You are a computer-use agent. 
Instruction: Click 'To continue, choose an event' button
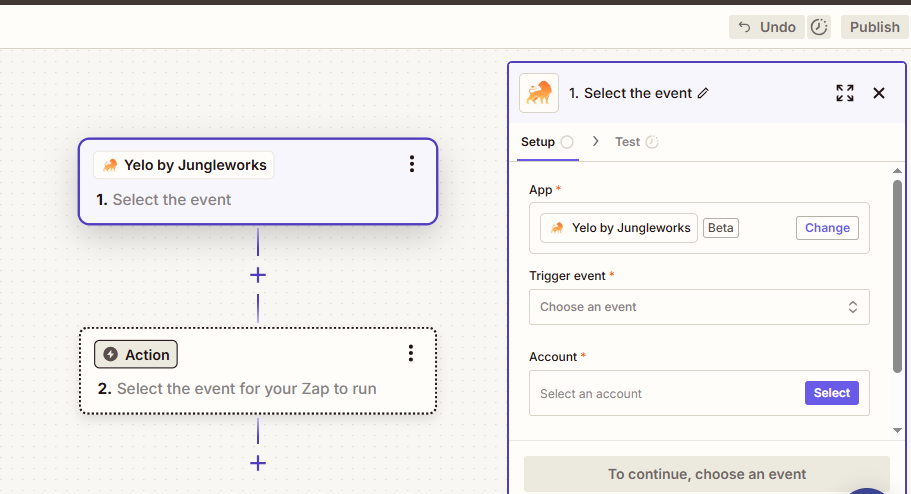tap(706, 474)
